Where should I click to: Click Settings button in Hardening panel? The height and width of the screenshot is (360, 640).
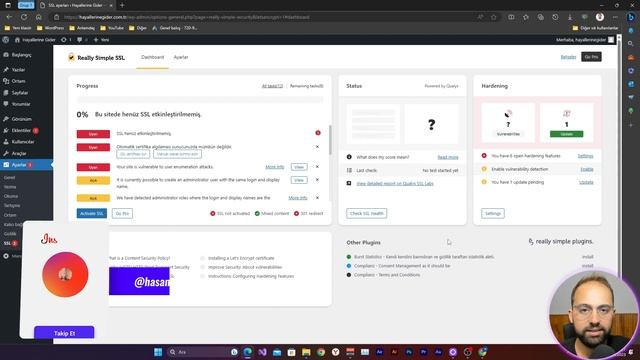coord(493,213)
